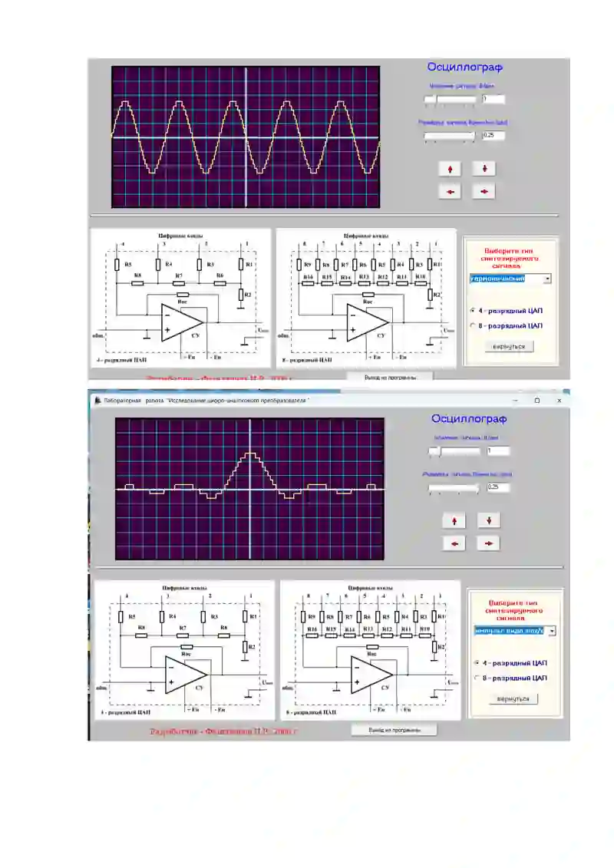Minimize the lower laboratory work window
This screenshot has width=614, height=868.
point(516,401)
